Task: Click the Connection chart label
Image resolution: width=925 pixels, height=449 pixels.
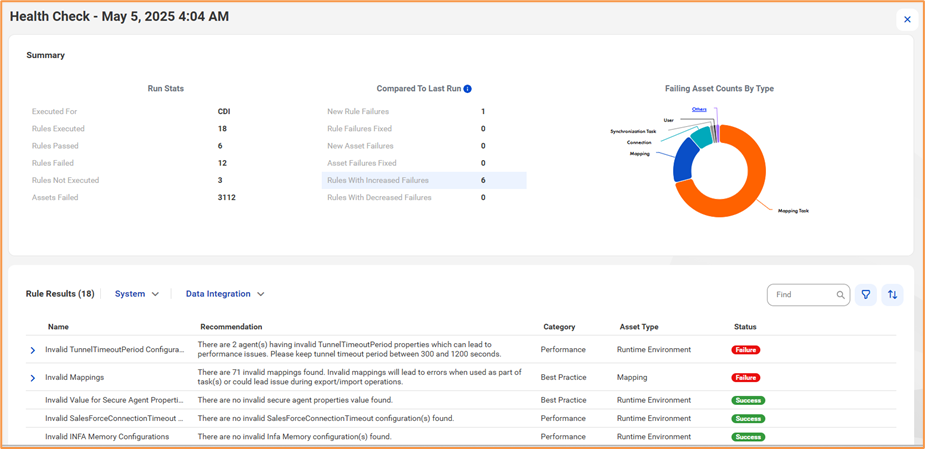Action: [639, 142]
